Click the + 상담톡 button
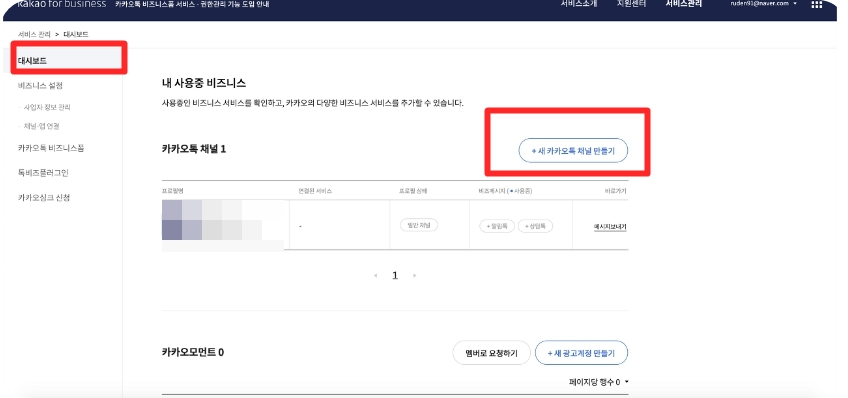The height and width of the screenshot is (398, 848). [535, 227]
